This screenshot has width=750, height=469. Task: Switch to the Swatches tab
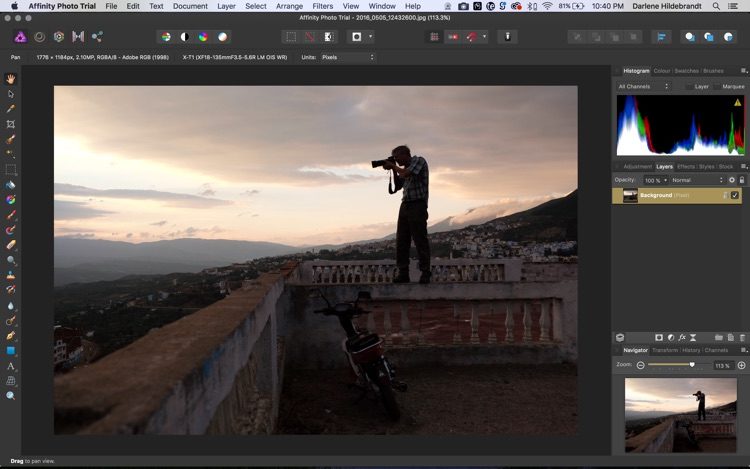[686, 71]
